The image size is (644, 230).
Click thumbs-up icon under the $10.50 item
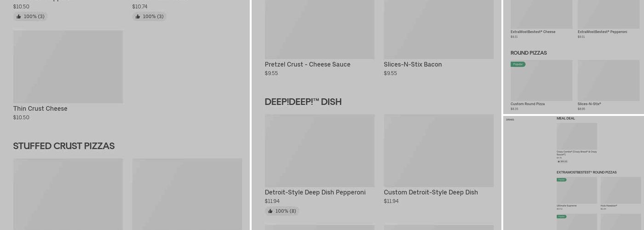(19, 17)
